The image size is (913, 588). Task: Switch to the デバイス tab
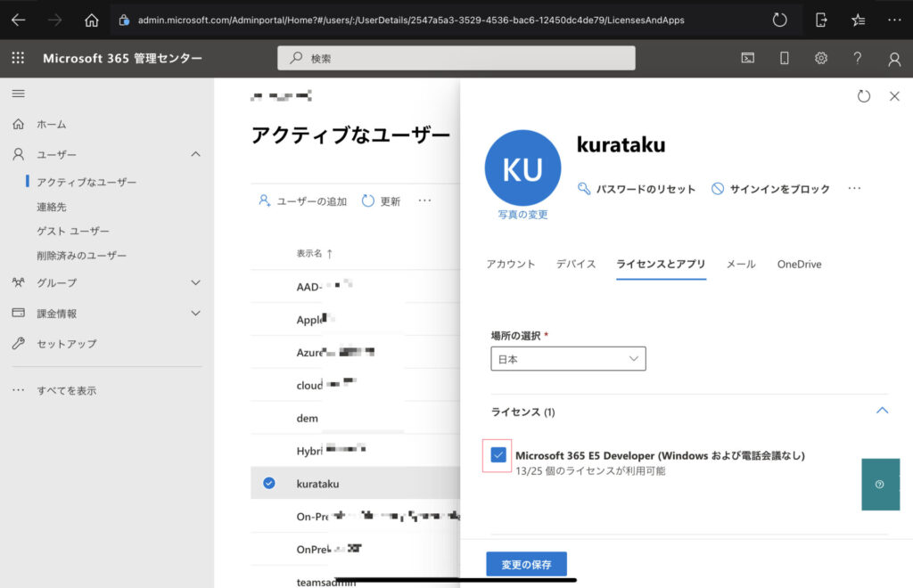coord(575,264)
